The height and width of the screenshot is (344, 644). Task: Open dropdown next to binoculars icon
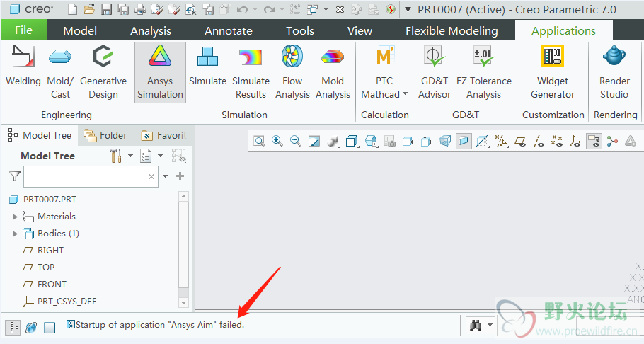coord(490,326)
